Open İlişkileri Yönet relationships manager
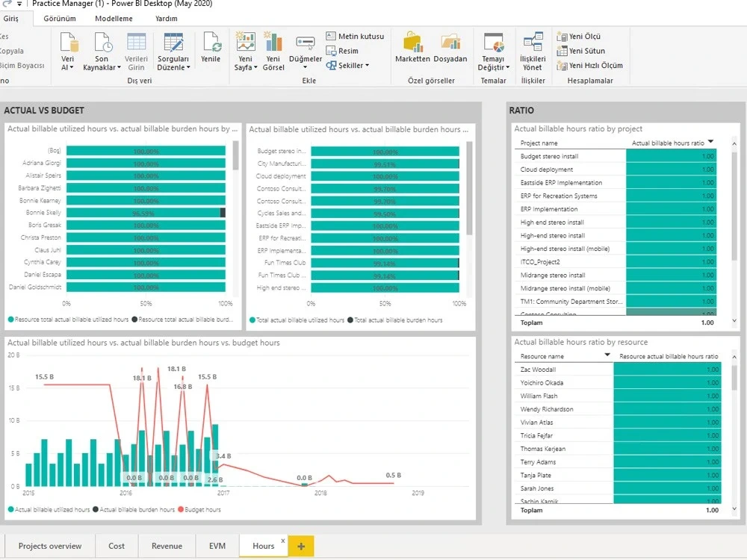 [x=533, y=51]
